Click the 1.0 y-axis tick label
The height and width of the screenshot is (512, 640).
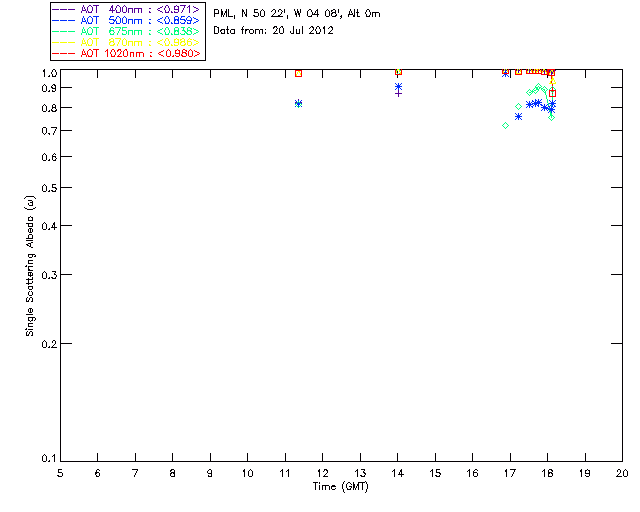[49, 73]
